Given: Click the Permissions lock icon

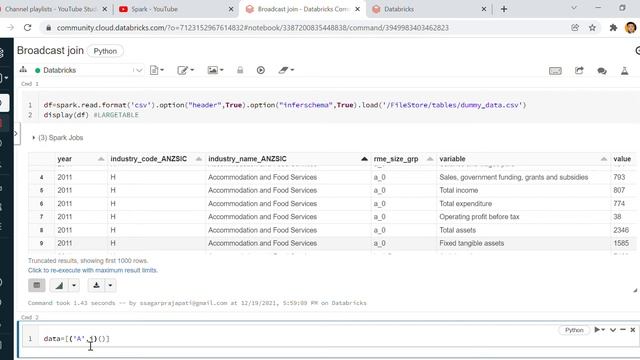Looking at the screenshot, I should [x=240, y=70].
